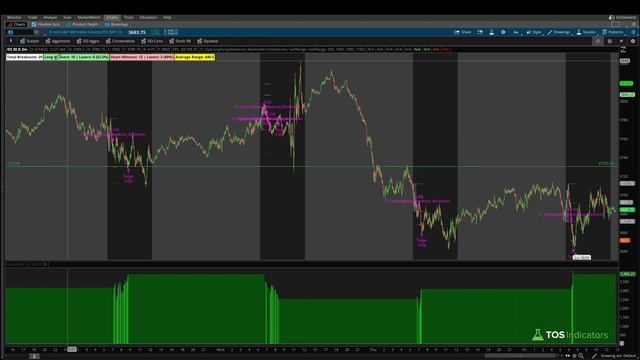Viewport: 640px width, 360px height.
Task: Click the icon at top of price axis
Action: coord(623,49)
